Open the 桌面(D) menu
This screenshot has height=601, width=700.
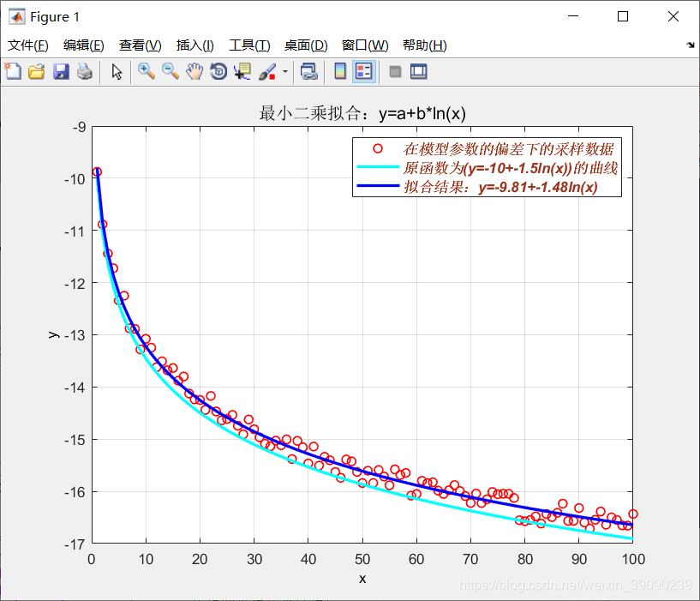(x=306, y=45)
